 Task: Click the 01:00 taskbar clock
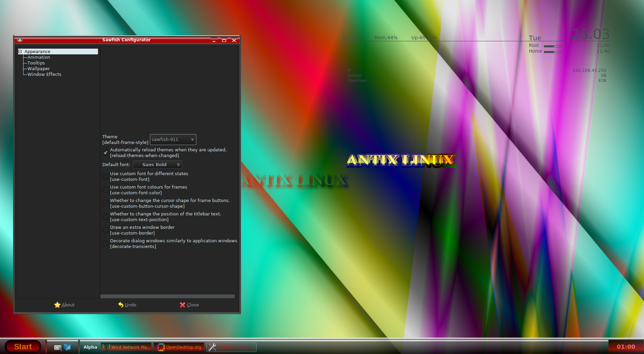click(x=626, y=347)
